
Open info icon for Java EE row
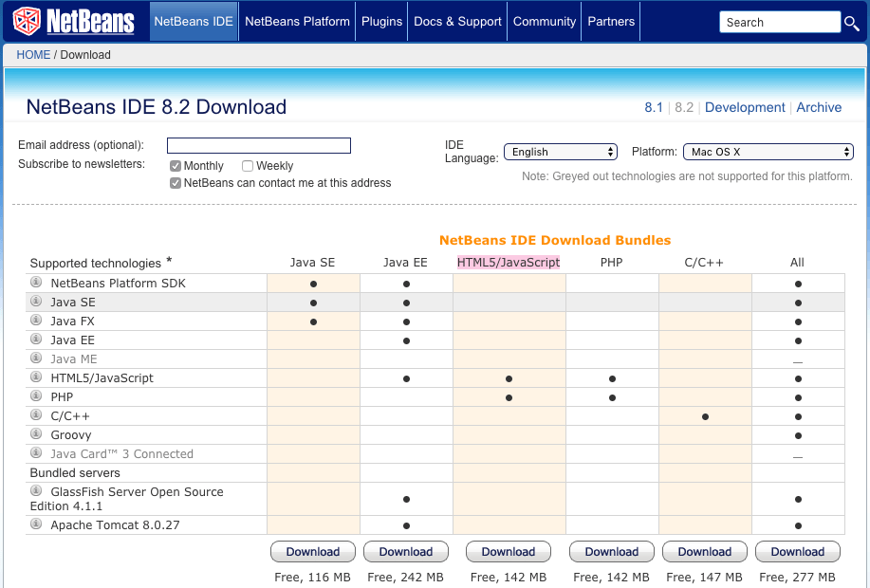pyautogui.click(x=36, y=339)
